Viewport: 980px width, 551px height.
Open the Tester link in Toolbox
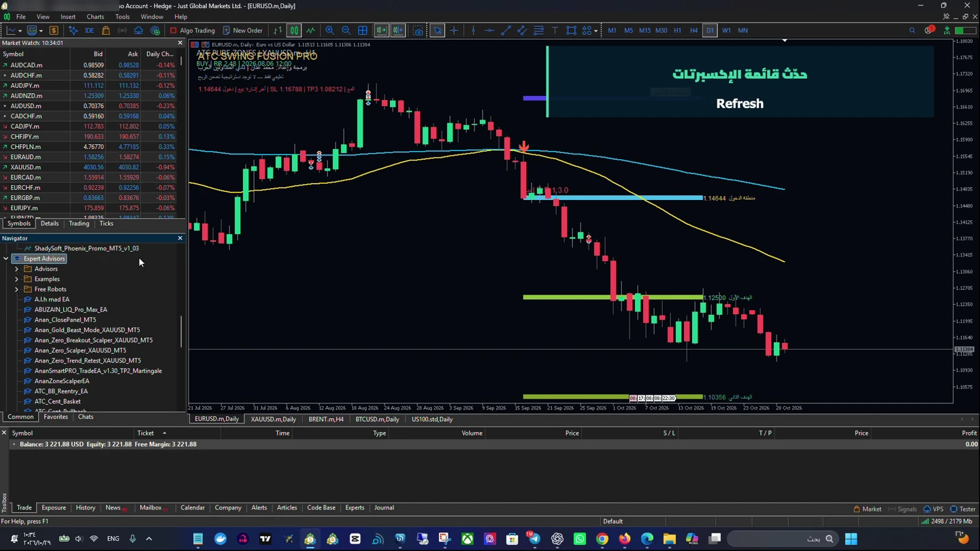pos(963,510)
